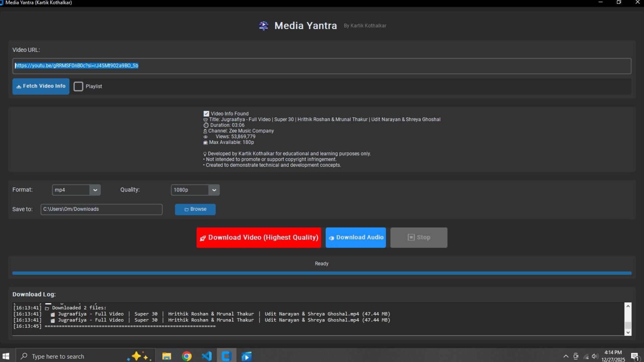The width and height of the screenshot is (644, 362).
Task: Open the Quality 1080p dropdown
Action: (195, 190)
